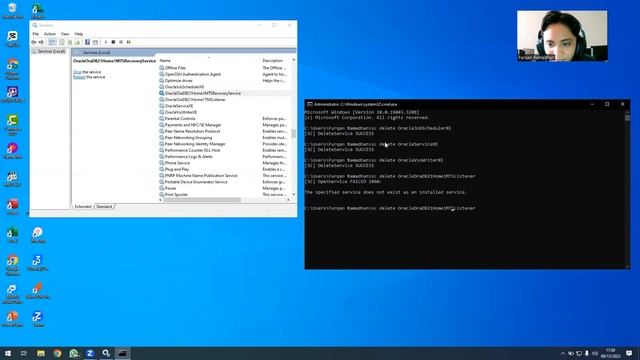Click the Description column header
Viewport: 640px width, 360px height.
tap(272, 60)
